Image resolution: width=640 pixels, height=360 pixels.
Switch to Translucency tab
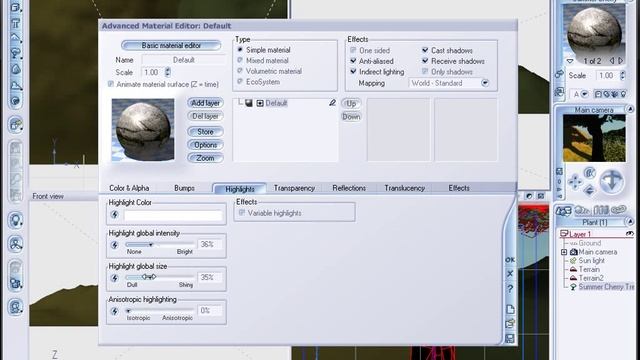pyautogui.click(x=404, y=188)
